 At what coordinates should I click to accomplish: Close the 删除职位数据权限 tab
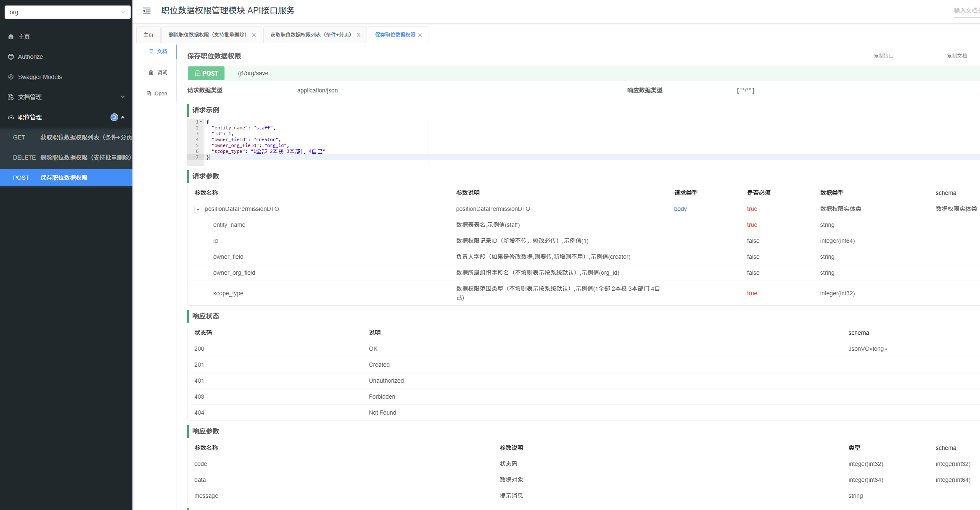[254, 35]
